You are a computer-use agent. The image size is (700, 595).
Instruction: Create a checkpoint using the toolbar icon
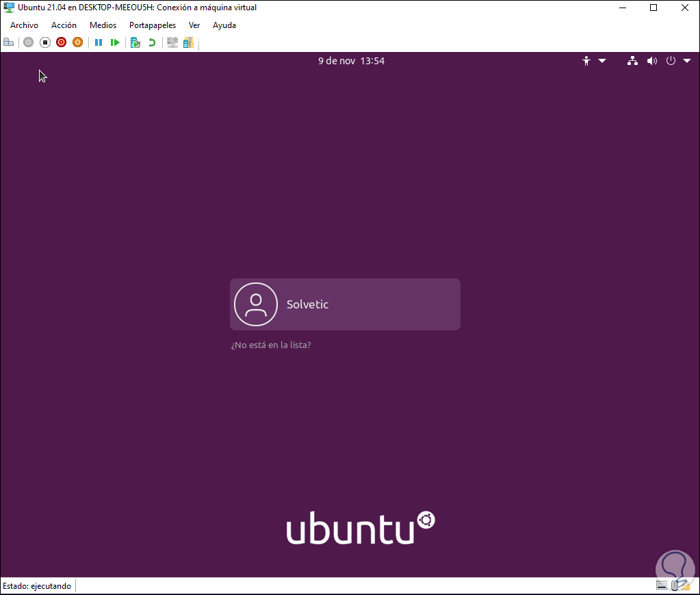(135, 42)
